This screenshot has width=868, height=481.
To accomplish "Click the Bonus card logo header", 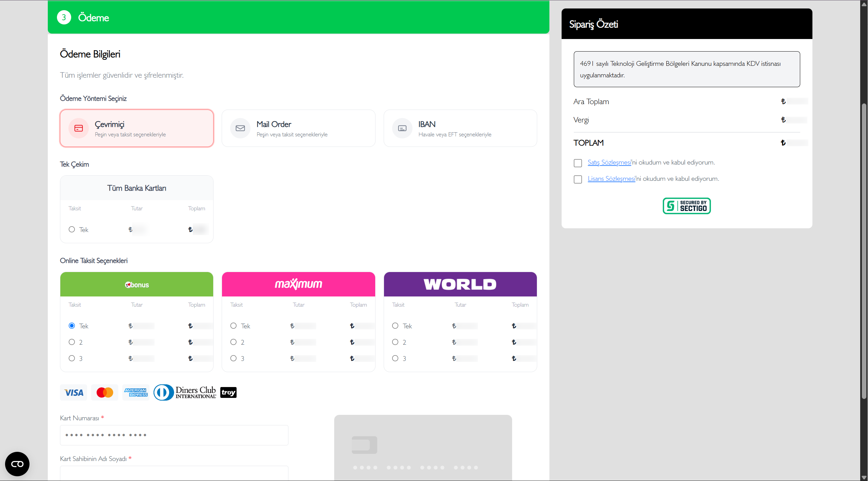I will click(x=137, y=284).
